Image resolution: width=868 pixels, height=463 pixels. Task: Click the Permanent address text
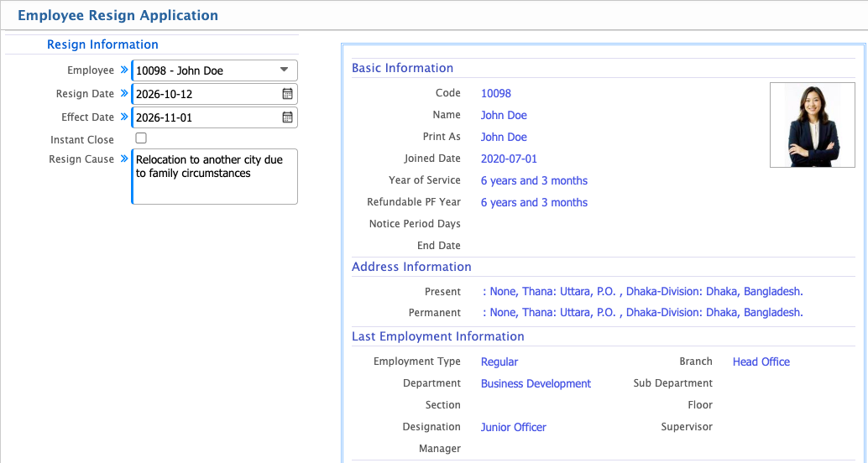643,313
